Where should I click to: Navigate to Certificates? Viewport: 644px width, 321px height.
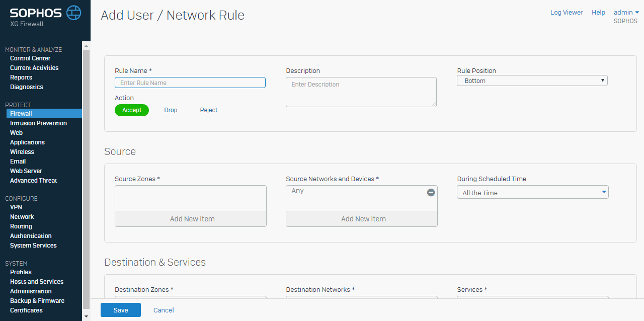coord(26,310)
